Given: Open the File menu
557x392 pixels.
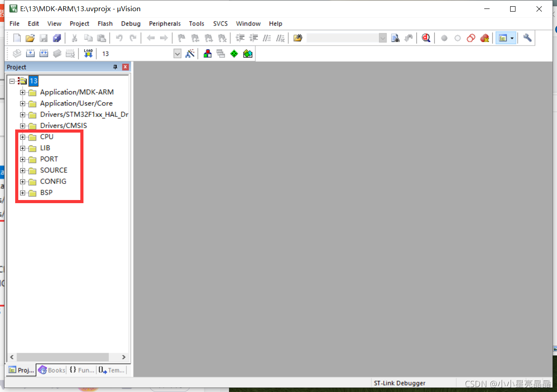Looking at the screenshot, I should (14, 24).
